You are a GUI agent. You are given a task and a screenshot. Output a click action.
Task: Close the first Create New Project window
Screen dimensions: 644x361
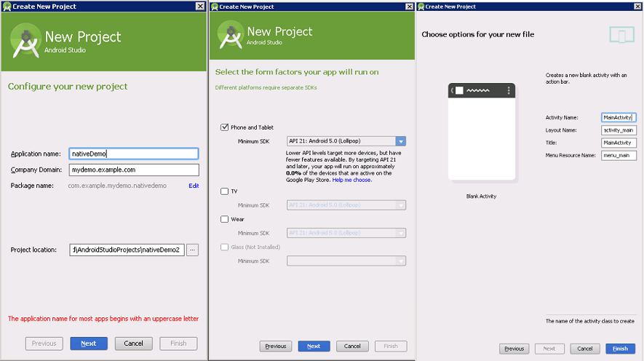200,6
